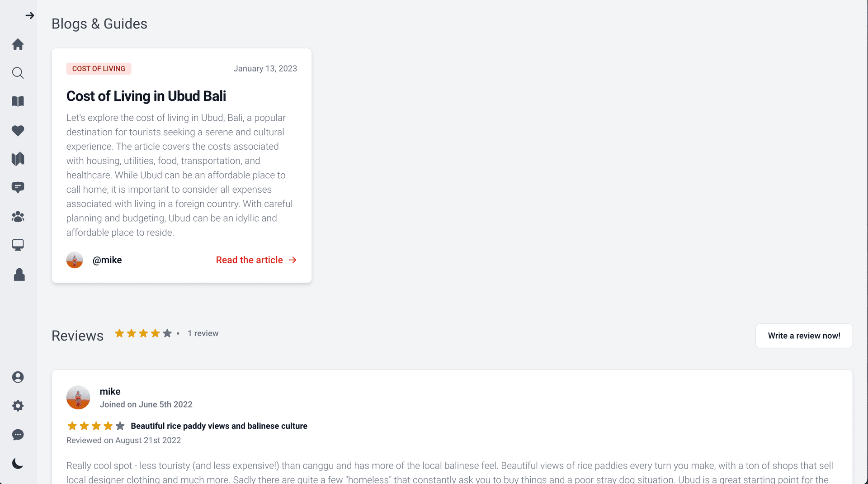Open community via the people group icon
The height and width of the screenshot is (484, 868).
tap(18, 217)
